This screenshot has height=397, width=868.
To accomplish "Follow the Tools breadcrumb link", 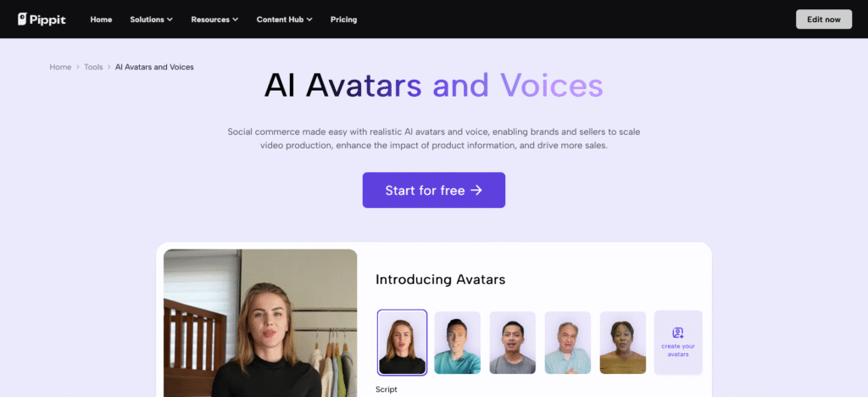I will pos(93,67).
